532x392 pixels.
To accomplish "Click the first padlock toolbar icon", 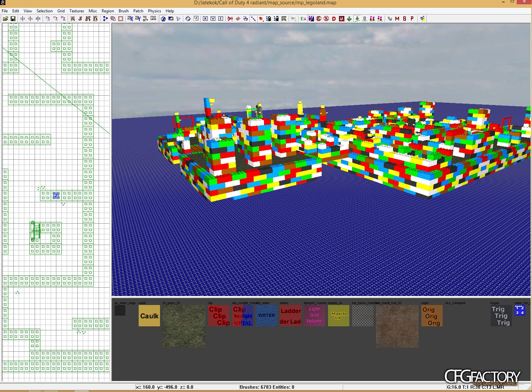I will (269, 19).
